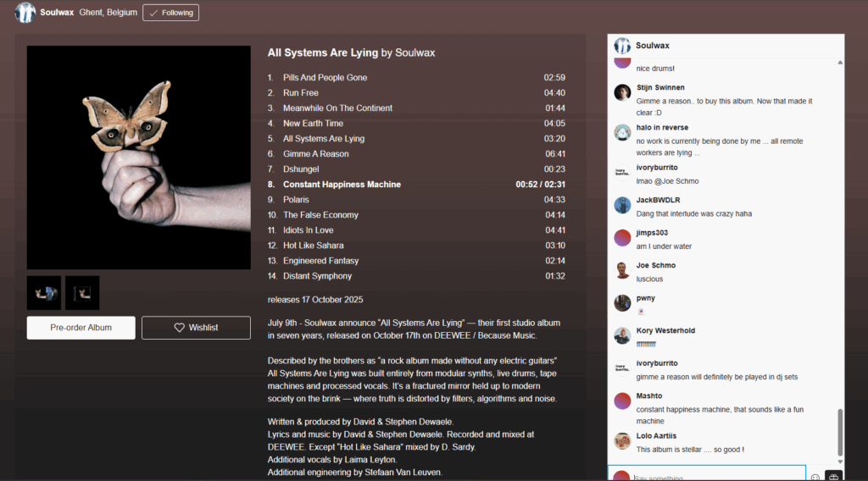Open the Soulwax artist link in header
The image size is (868, 481).
(55, 13)
